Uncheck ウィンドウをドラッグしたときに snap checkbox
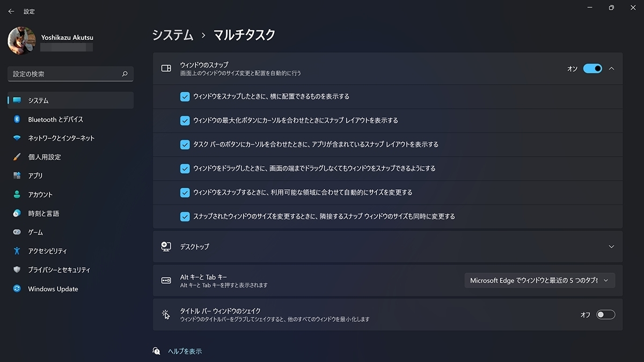The height and width of the screenshot is (362, 644). 185,168
